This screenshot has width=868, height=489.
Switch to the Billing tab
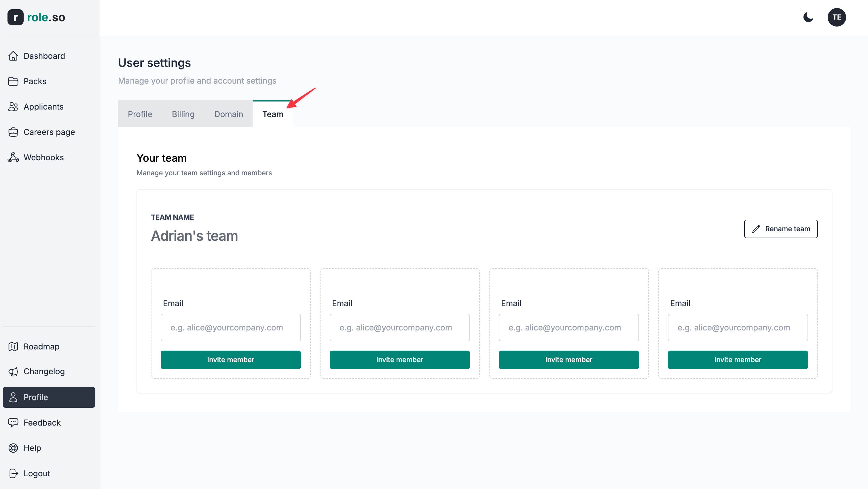tap(183, 114)
